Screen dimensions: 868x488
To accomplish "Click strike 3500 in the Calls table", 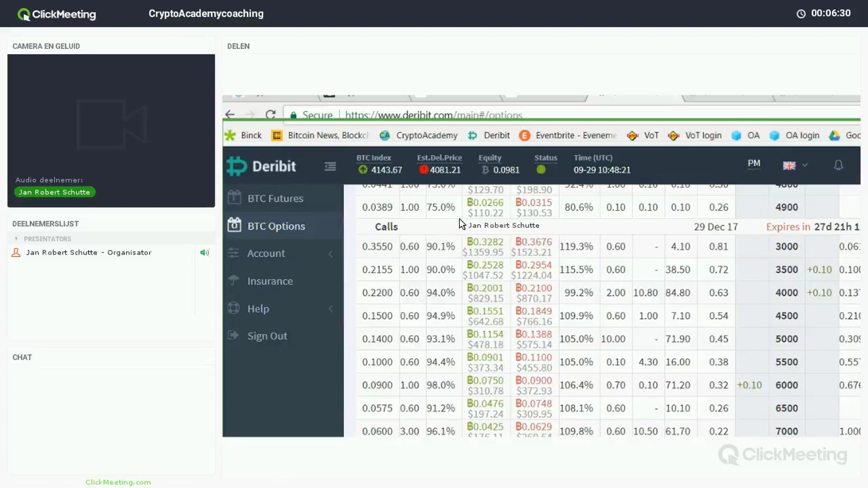I will click(x=787, y=270).
